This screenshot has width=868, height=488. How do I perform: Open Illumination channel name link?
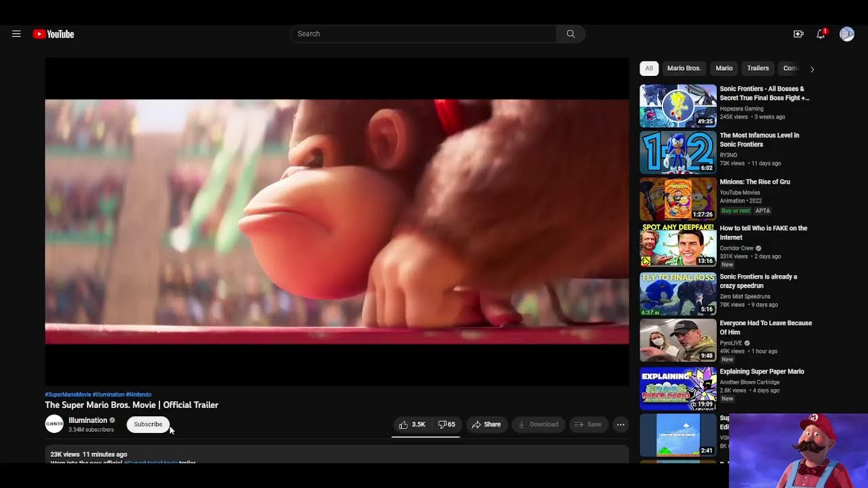tap(87, 420)
